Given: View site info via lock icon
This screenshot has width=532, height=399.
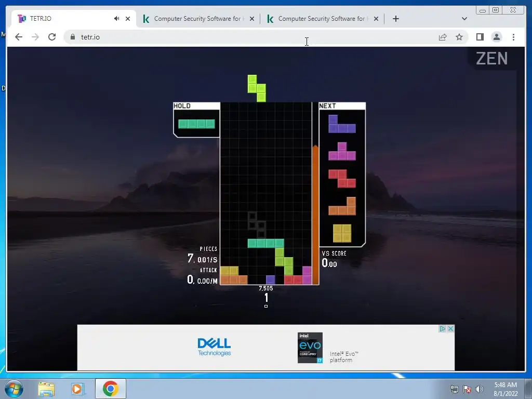Looking at the screenshot, I should pyautogui.click(x=73, y=37).
